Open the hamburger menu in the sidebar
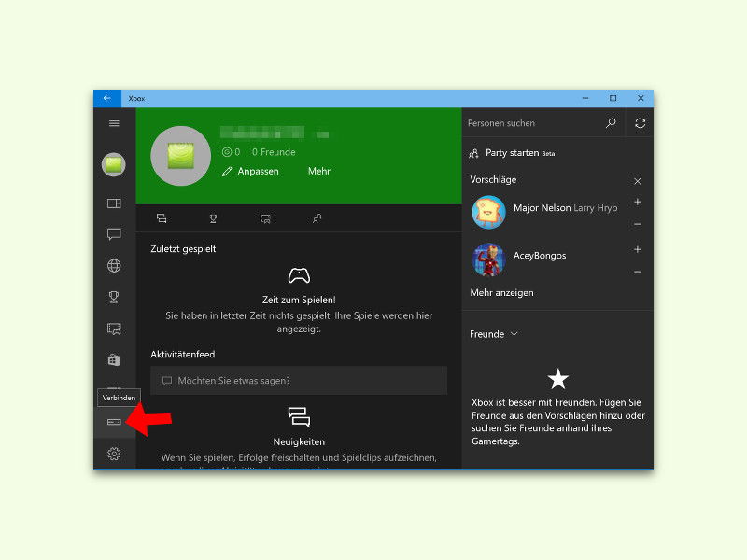The image size is (747, 560). pos(114,123)
